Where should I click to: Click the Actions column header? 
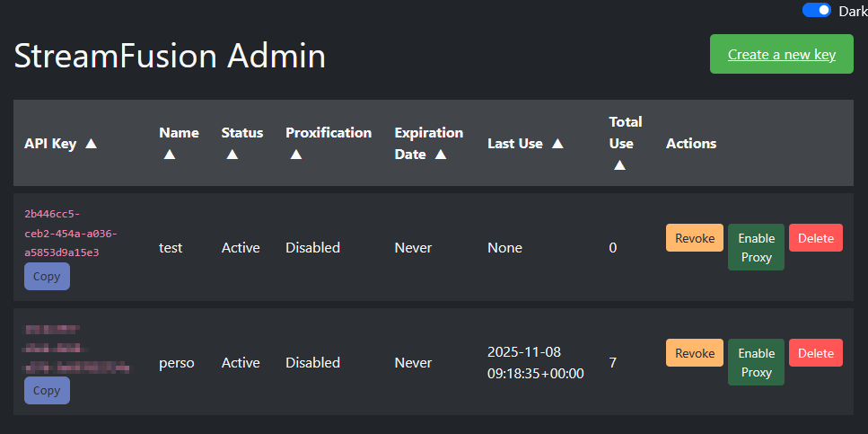(x=691, y=144)
